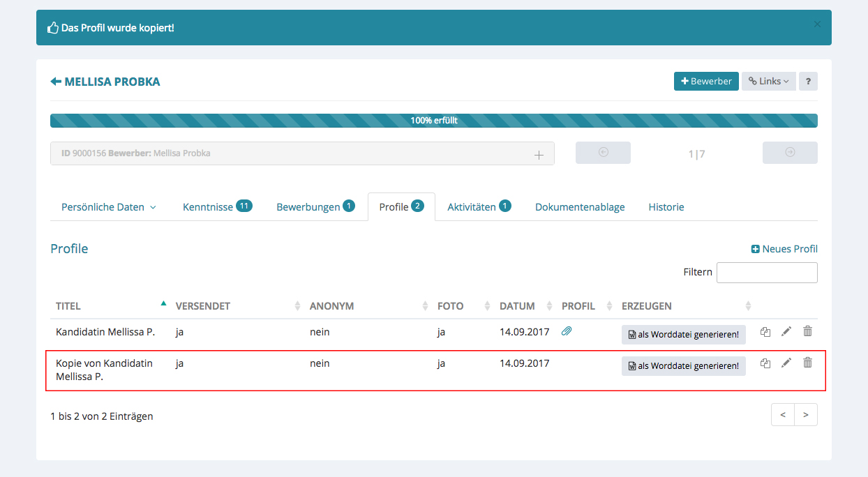
Task: Delete the Kandidatin Mellissa P. profile
Action: click(x=807, y=332)
